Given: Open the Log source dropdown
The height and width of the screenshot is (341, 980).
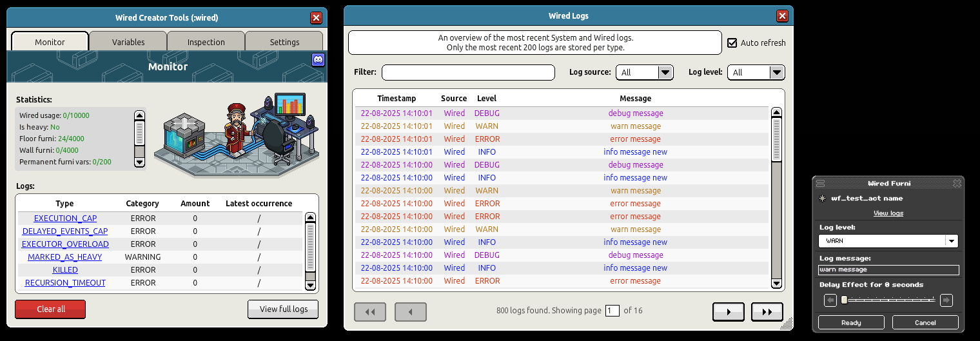Looking at the screenshot, I should point(665,72).
